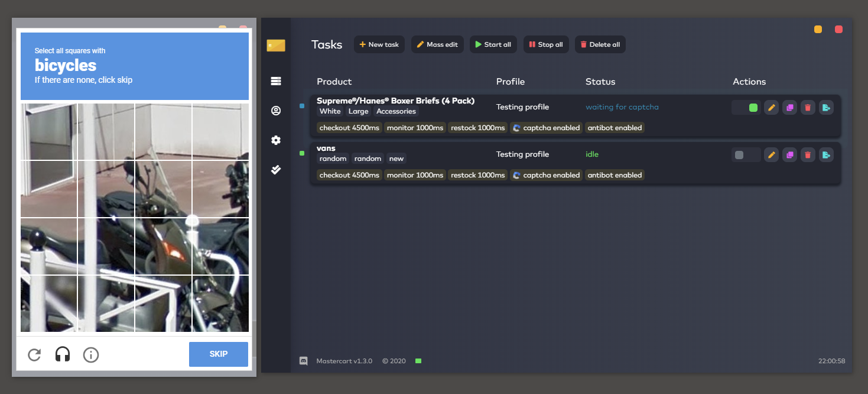
Task: Duplicate the vans task
Action: (789, 155)
